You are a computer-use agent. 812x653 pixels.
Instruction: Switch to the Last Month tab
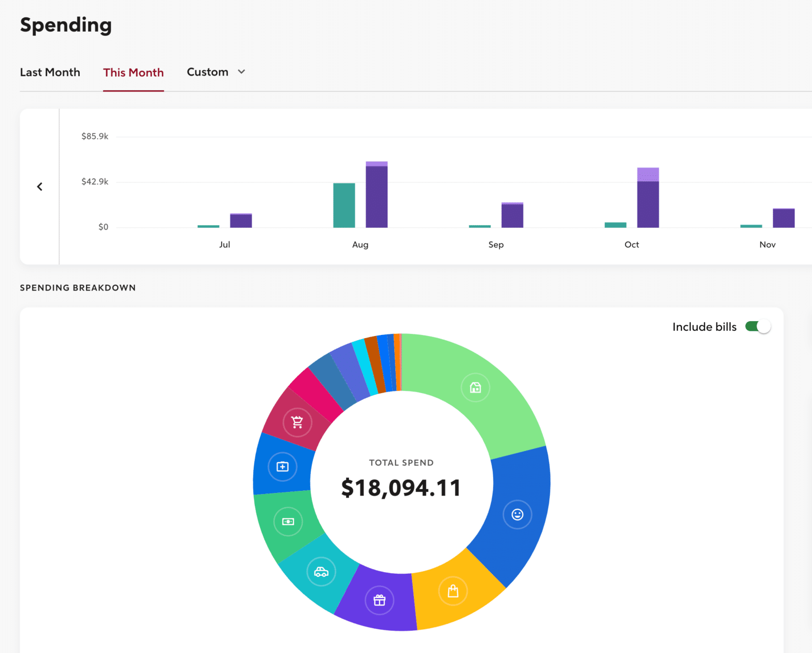coord(50,72)
